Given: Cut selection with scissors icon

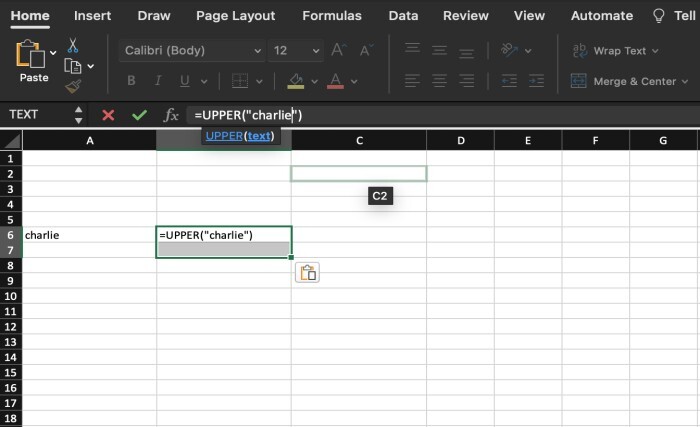Looking at the screenshot, I should pos(73,46).
